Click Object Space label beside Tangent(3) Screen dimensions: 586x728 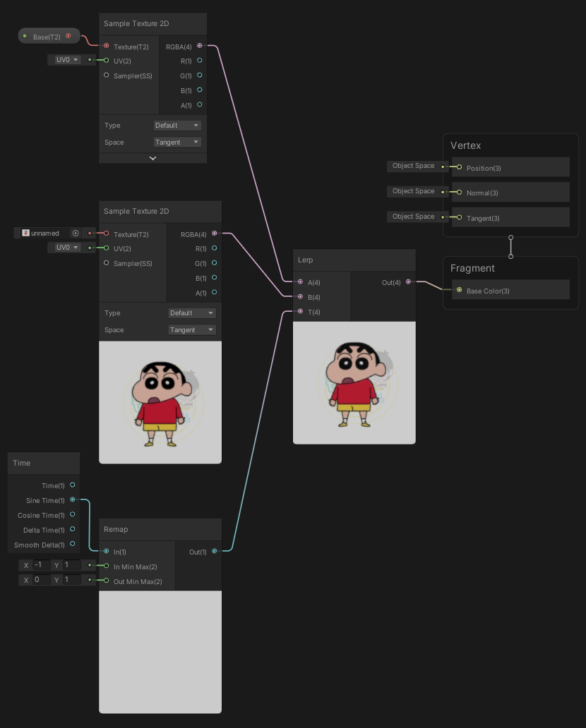click(x=413, y=217)
